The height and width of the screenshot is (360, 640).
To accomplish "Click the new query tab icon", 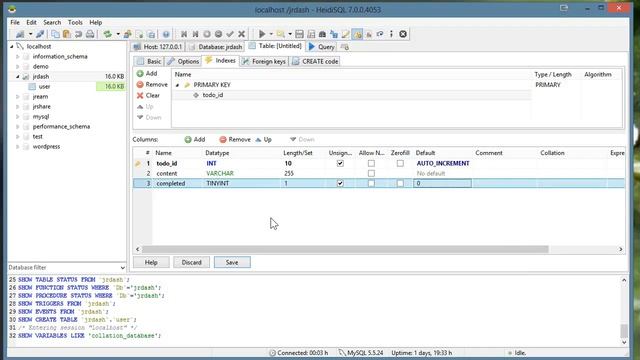I will click(x=345, y=47).
